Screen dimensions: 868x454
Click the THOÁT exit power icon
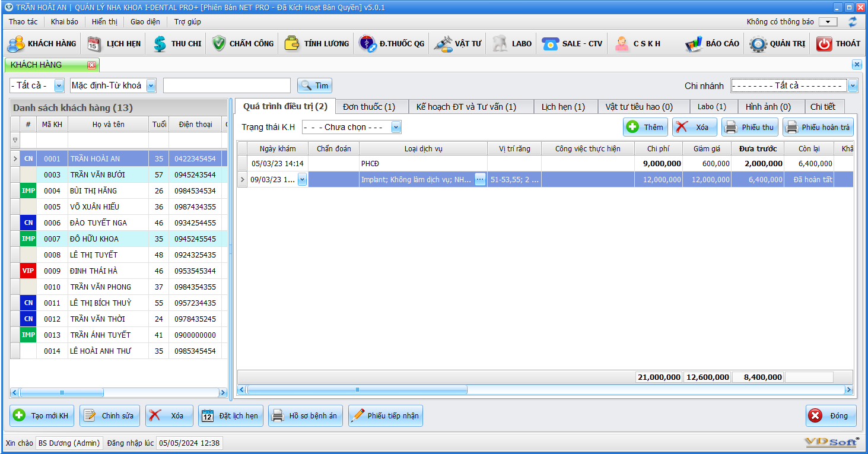(x=824, y=44)
